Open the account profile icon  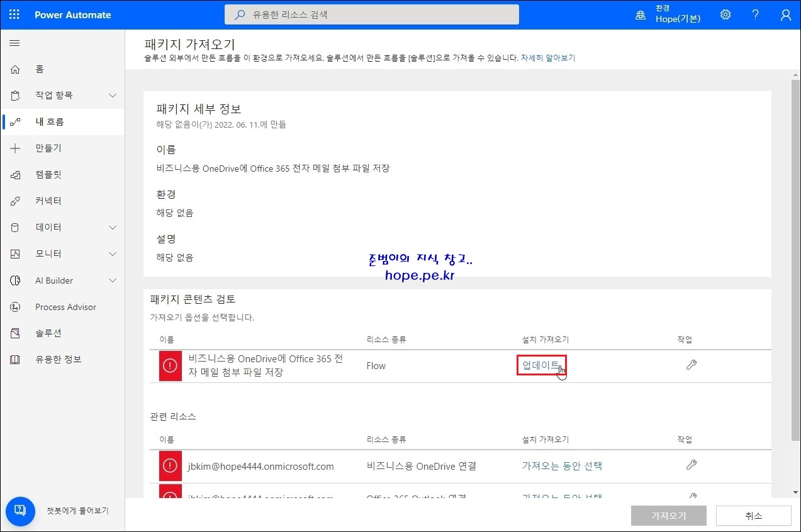(x=786, y=14)
